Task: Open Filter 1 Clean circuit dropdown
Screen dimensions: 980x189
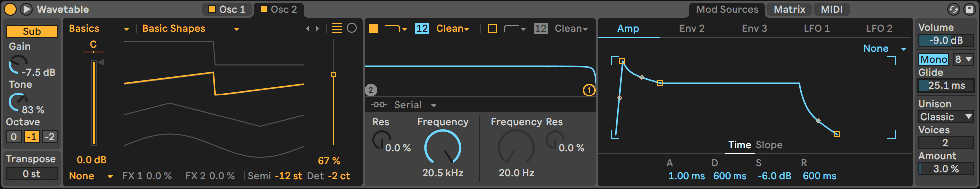Action: [x=453, y=28]
